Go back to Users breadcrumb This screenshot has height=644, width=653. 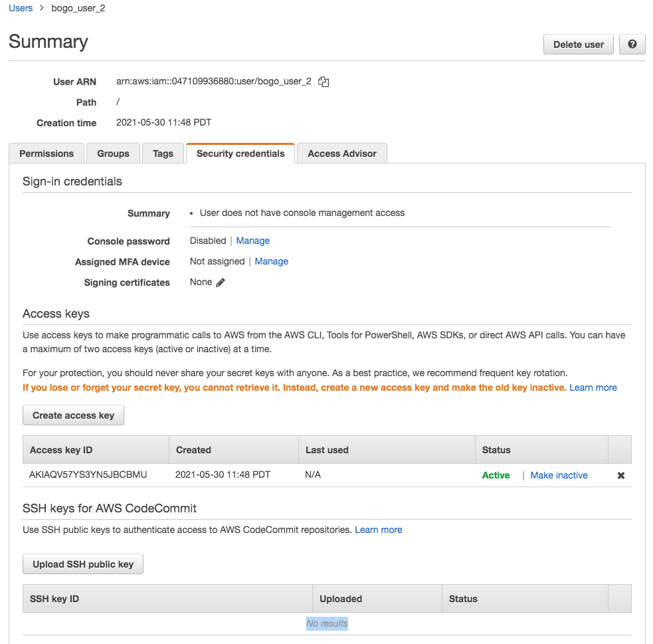21,8
